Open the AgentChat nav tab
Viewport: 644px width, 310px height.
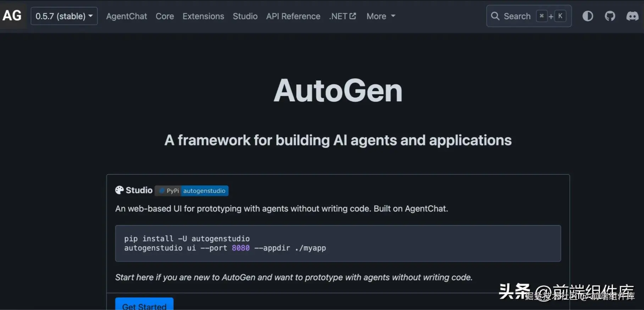127,16
